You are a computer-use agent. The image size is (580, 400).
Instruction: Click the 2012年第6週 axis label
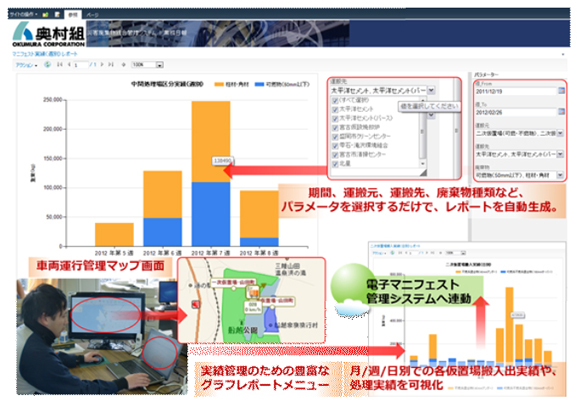tap(162, 253)
